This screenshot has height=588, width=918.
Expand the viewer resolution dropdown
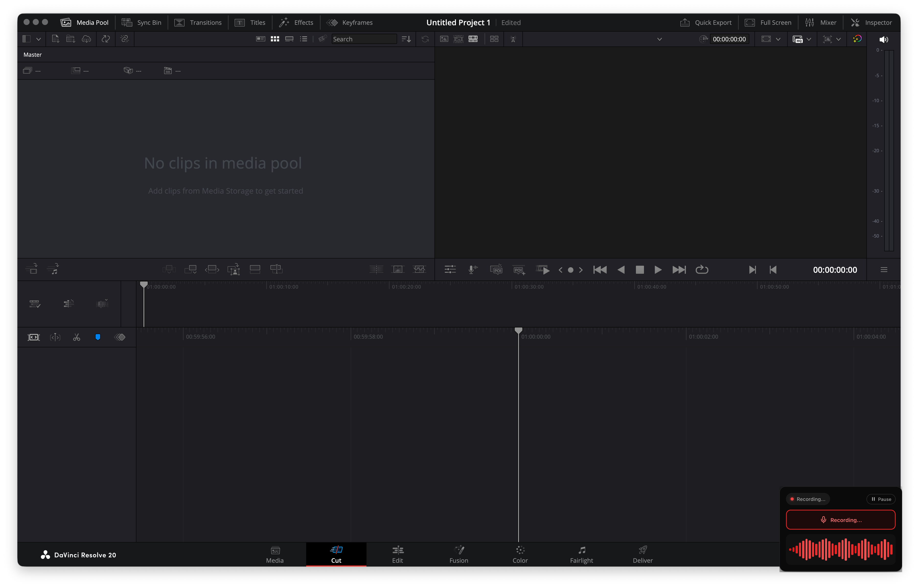(809, 39)
